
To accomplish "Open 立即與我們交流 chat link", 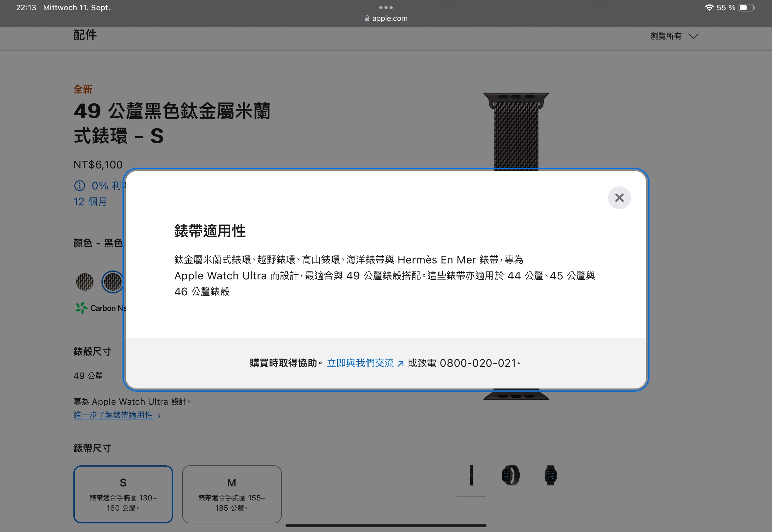I will pos(365,363).
